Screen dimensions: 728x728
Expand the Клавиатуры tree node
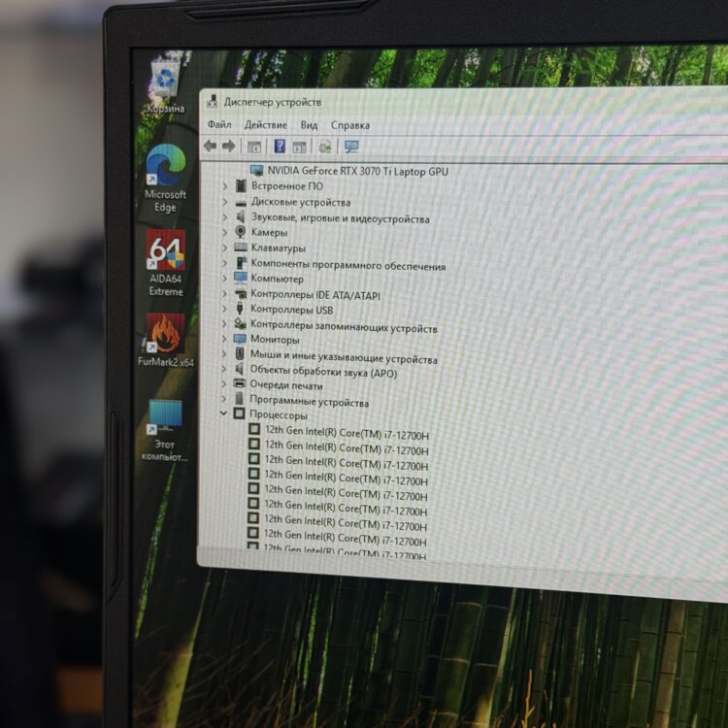point(225,248)
